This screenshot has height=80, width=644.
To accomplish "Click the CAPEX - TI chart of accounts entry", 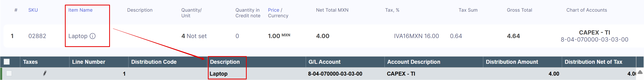I will click(x=594, y=33).
